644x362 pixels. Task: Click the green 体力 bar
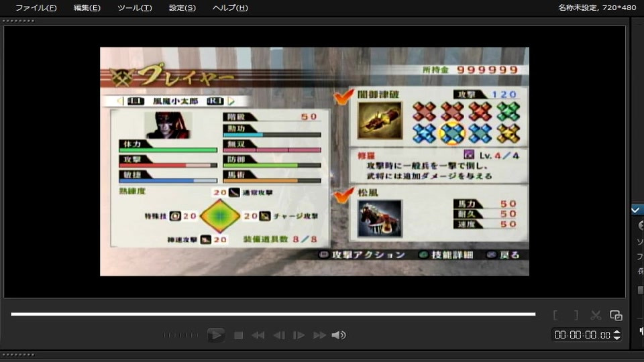[x=168, y=150]
